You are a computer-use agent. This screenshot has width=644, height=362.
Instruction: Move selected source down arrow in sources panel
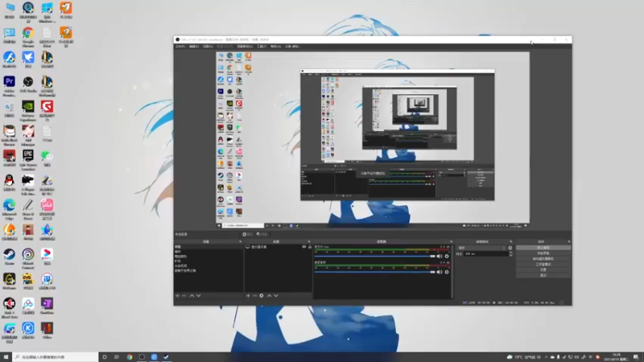click(276, 295)
